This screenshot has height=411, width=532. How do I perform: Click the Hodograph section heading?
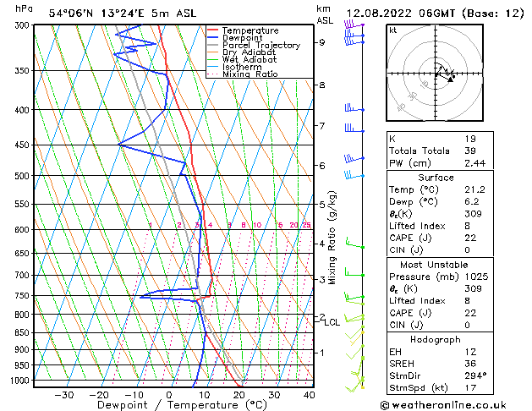pos(436,340)
